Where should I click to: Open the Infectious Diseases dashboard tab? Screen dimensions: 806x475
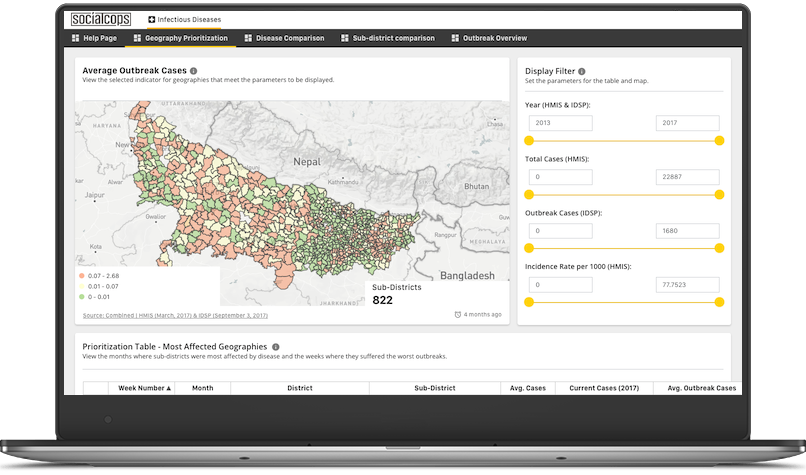point(185,20)
